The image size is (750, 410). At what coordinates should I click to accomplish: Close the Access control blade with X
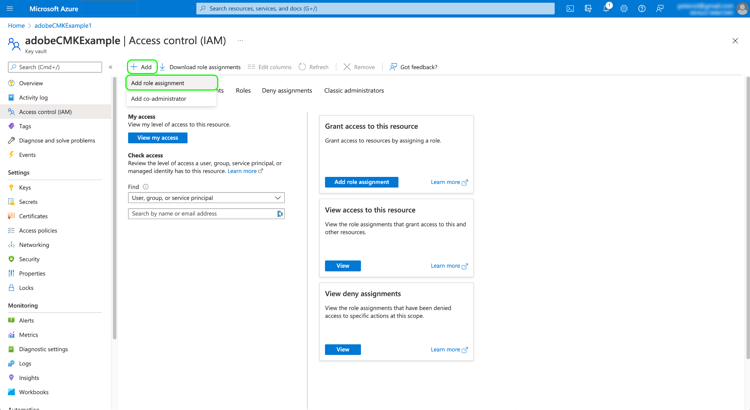click(735, 41)
